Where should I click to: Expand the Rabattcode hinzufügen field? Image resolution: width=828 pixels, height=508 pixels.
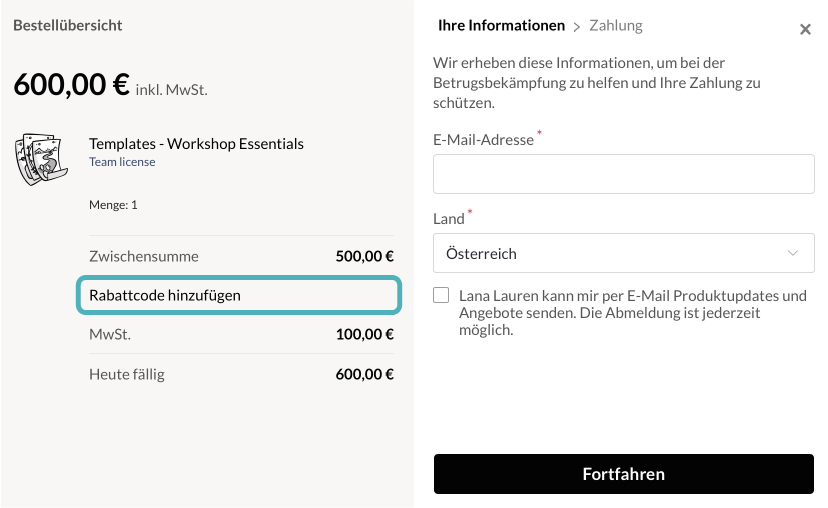point(239,295)
